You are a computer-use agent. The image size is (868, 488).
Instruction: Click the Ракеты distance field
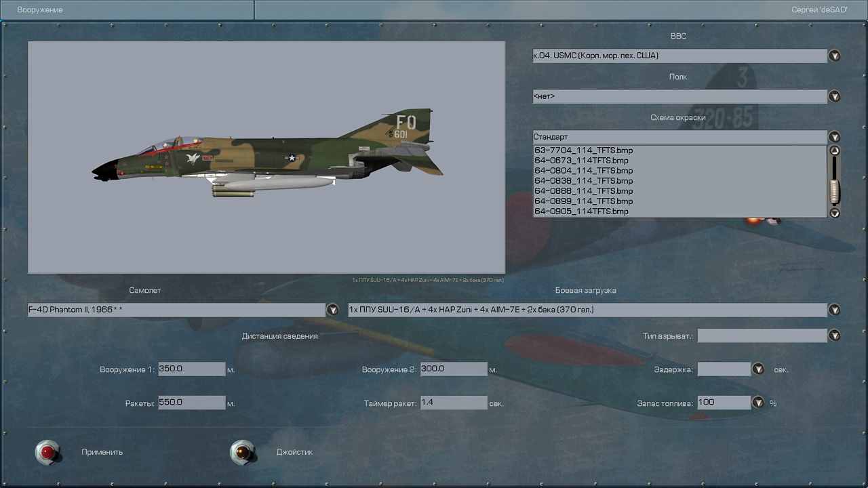(191, 403)
